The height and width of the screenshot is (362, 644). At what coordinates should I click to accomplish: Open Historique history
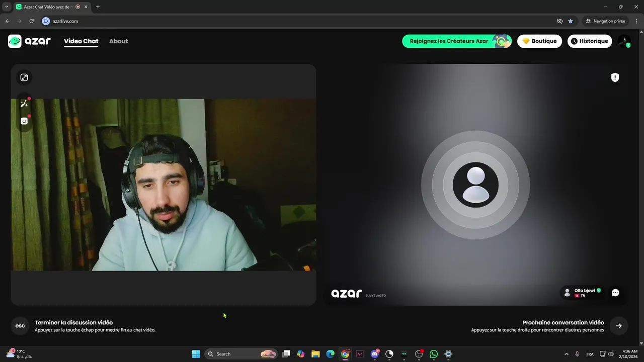(590, 41)
